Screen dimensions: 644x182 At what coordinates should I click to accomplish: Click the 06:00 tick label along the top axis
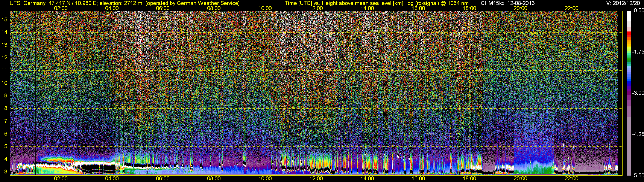point(163,8)
